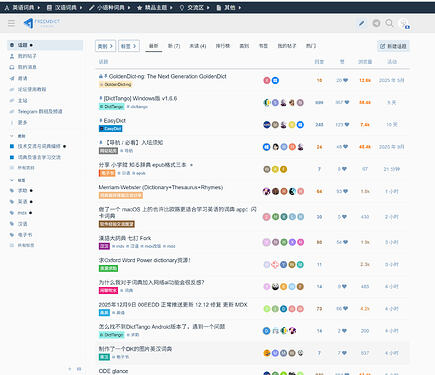Select the mdx tag in the sidebar
Viewport: 435px width, 375px height.
(22, 213)
